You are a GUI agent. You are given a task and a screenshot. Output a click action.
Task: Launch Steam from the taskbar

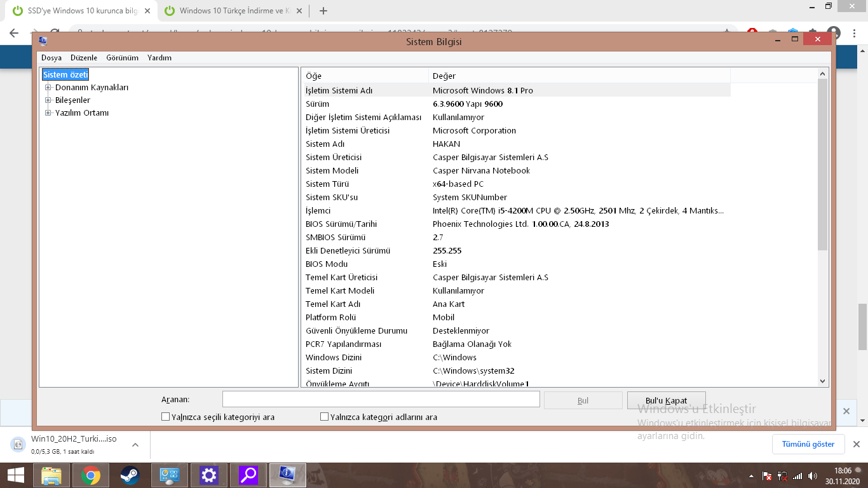tap(130, 475)
